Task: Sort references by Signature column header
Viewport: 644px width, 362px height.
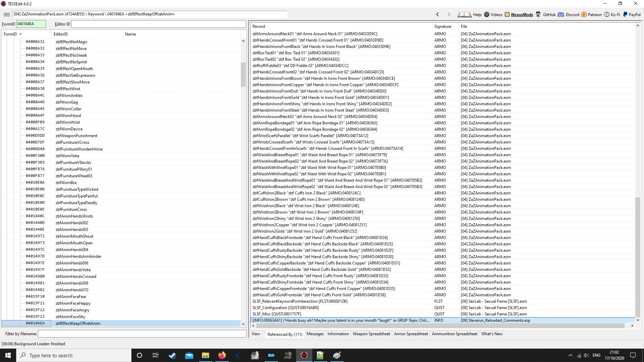Action: point(445,26)
